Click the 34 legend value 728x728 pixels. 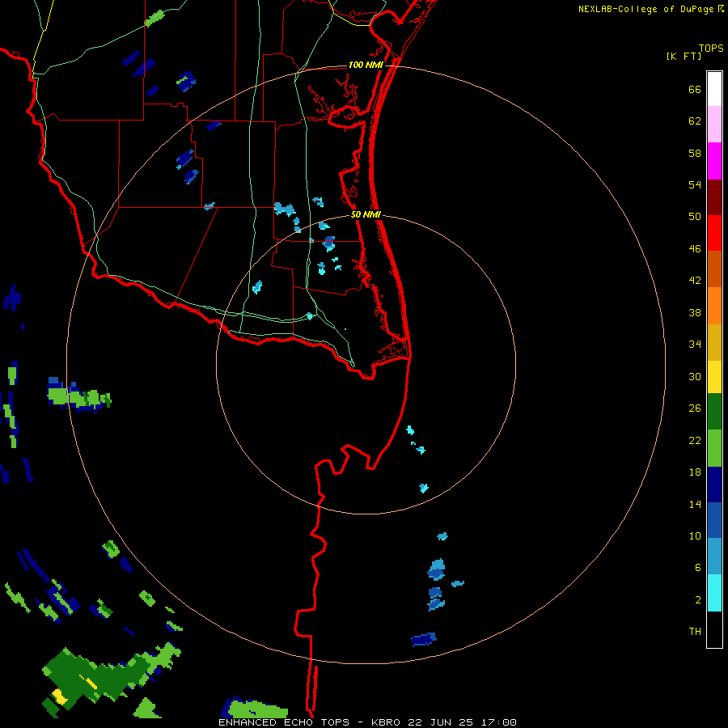(695, 345)
